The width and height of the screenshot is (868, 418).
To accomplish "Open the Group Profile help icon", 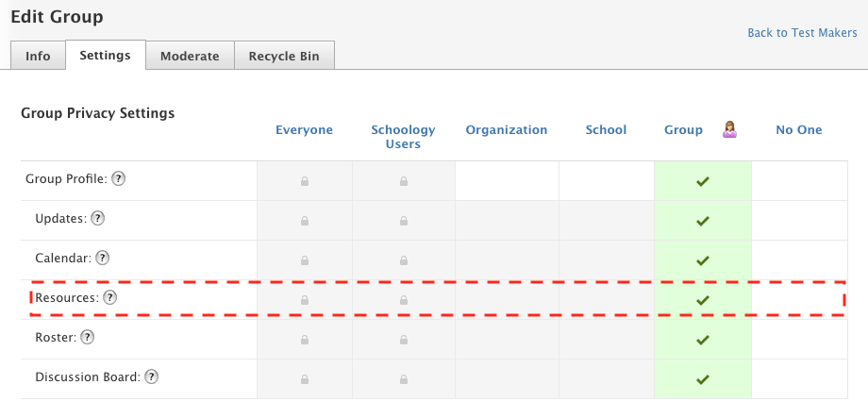I will click(119, 178).
